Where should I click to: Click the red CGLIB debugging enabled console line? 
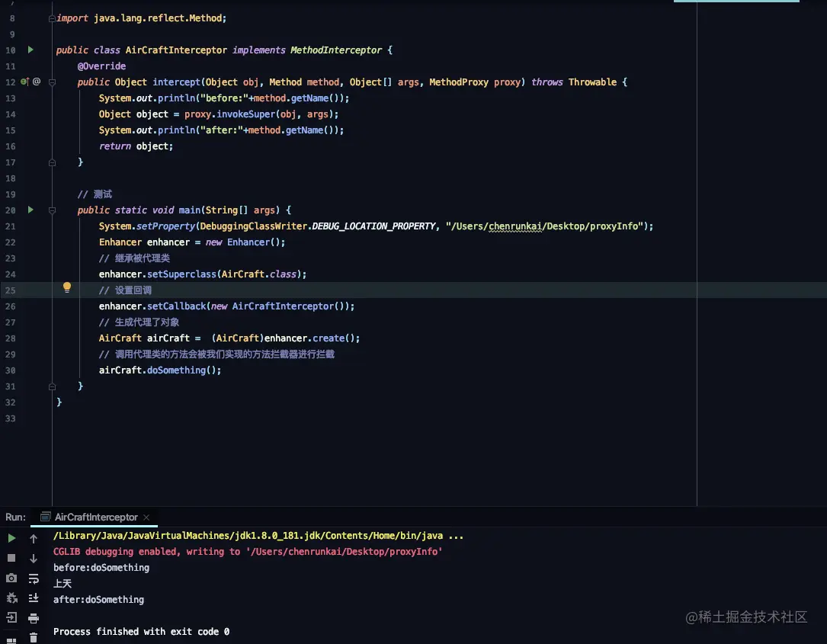248,552
